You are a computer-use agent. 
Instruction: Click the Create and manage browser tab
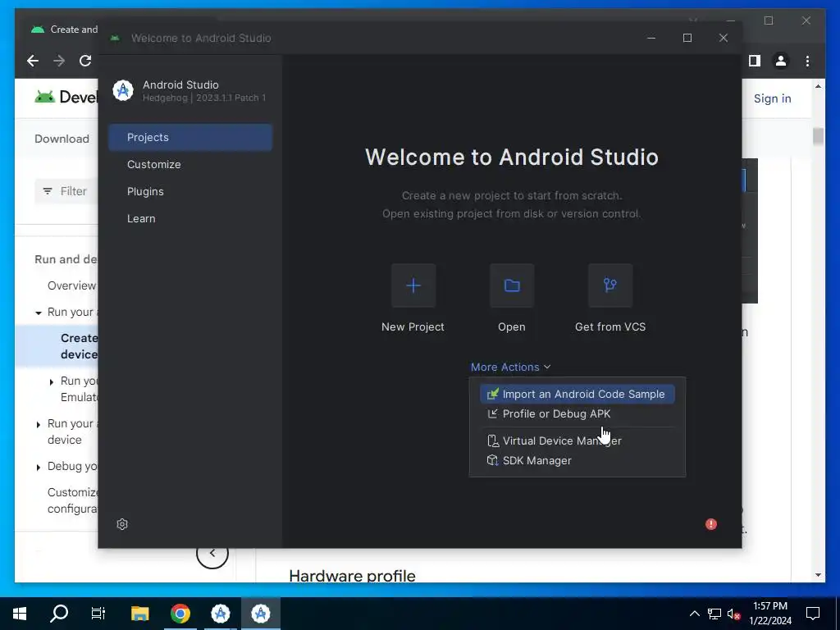click(64, 30)
